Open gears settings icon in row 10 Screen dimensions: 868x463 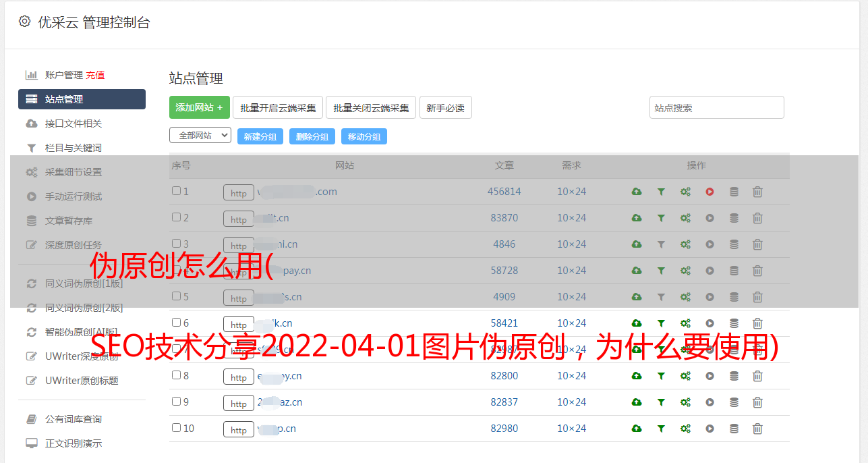685,429
